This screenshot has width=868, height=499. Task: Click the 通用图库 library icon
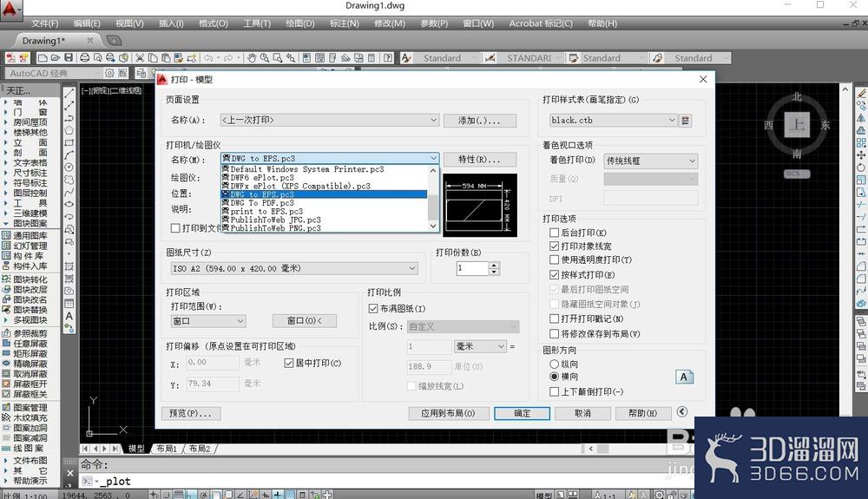(x=7, y=236)
